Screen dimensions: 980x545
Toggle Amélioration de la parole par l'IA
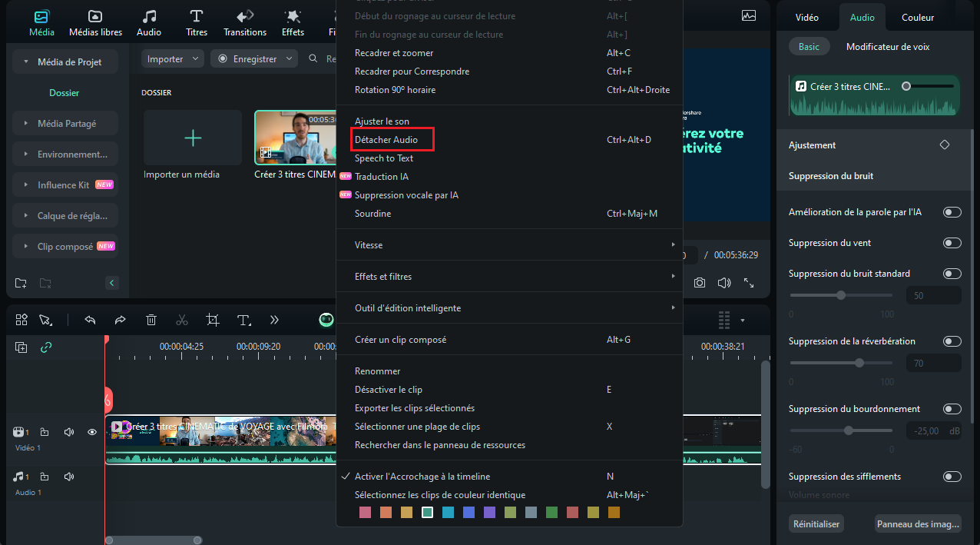952,212
